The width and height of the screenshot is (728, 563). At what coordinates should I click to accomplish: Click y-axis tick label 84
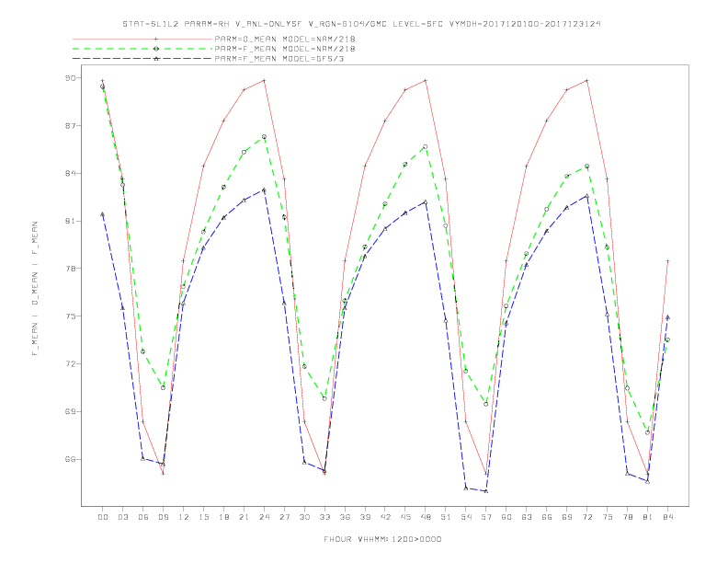70,173
